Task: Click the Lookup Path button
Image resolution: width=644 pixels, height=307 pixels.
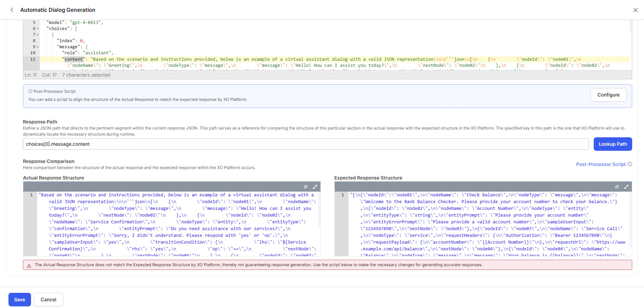Action: click(613, 144)
